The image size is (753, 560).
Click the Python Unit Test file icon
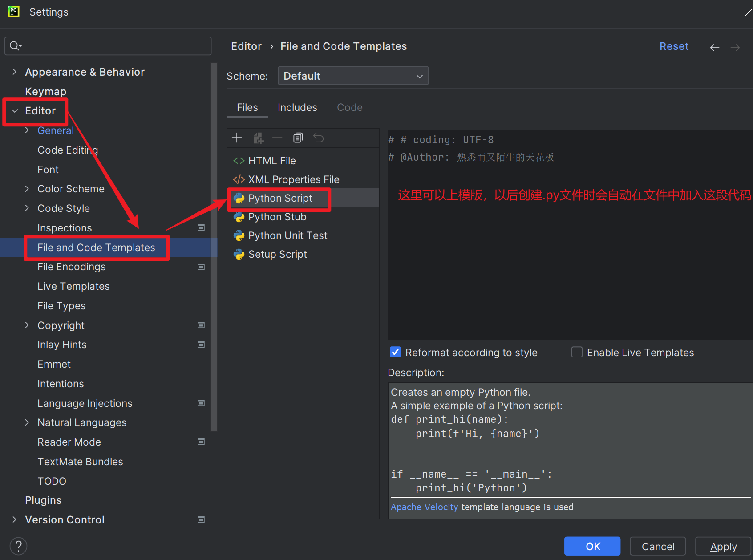239,235
